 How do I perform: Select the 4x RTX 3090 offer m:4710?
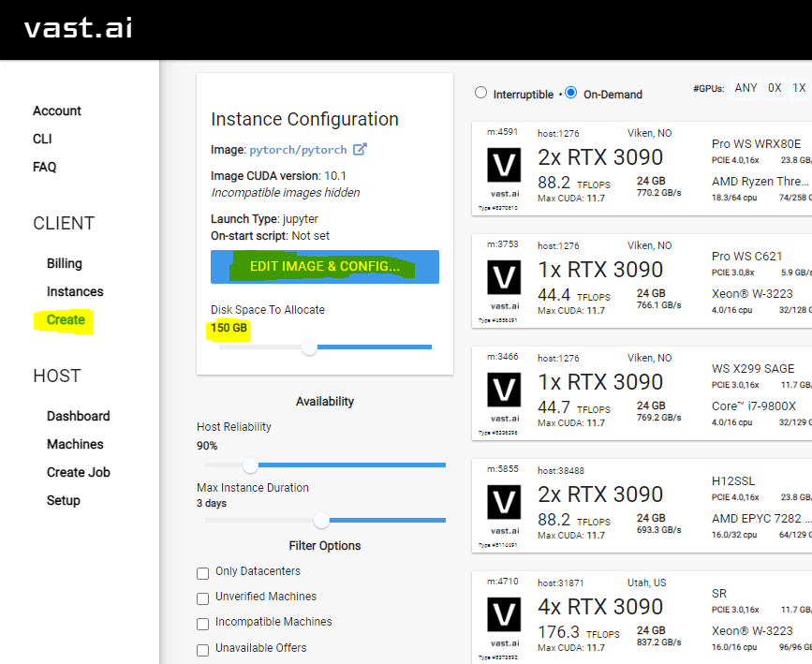pyautogui.click(x=642, y=617)
